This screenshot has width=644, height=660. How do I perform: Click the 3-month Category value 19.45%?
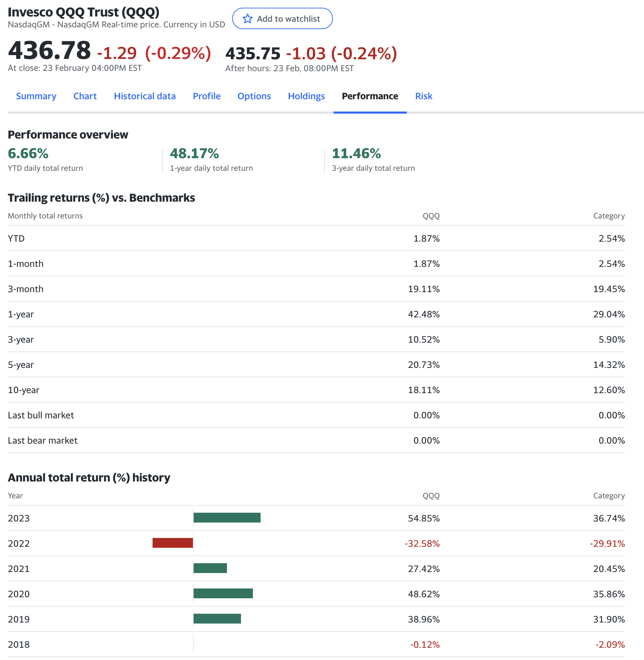609,289
